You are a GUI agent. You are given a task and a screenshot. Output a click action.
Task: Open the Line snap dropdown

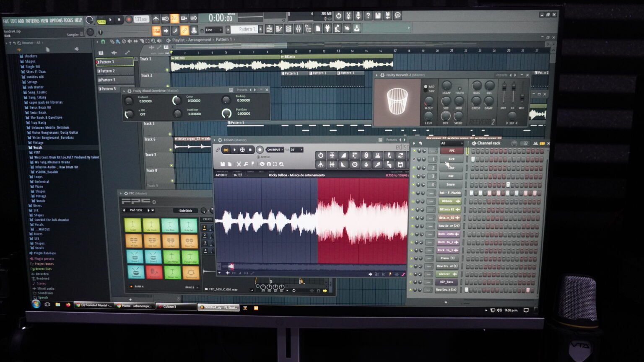click(213, 30)
